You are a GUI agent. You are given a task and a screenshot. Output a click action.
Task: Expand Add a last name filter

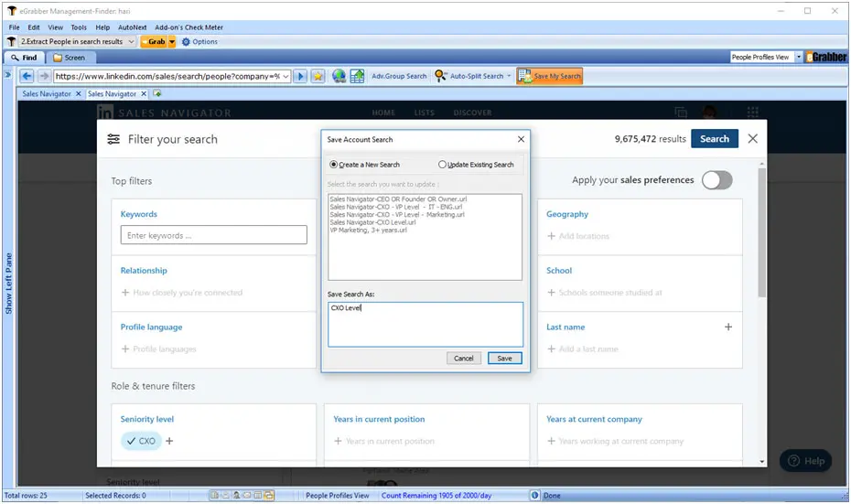(582, 349)
